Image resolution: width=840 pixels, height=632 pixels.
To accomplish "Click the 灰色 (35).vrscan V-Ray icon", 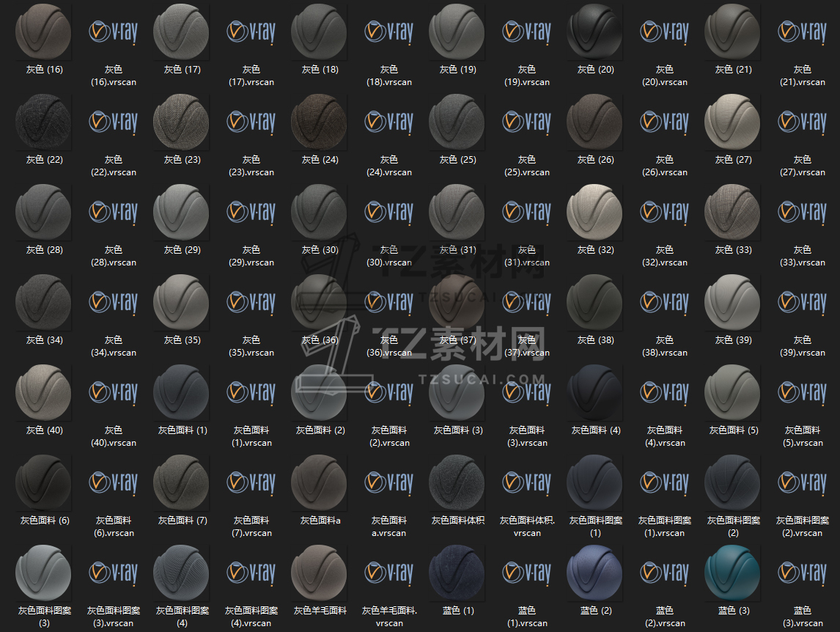I will pyautogui.click(x=251, y=302).
